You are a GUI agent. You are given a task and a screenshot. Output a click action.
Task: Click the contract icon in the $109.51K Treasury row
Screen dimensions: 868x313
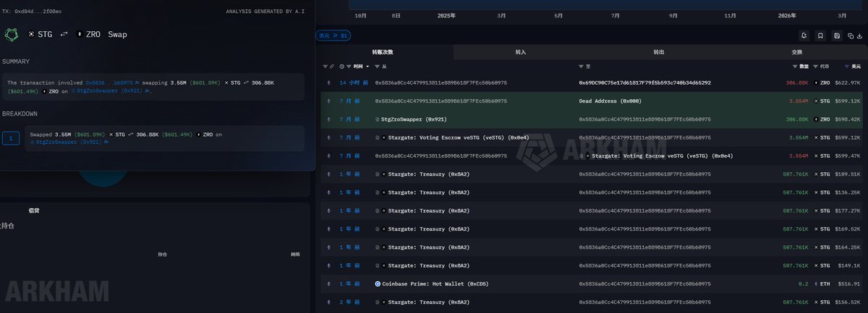377,174
